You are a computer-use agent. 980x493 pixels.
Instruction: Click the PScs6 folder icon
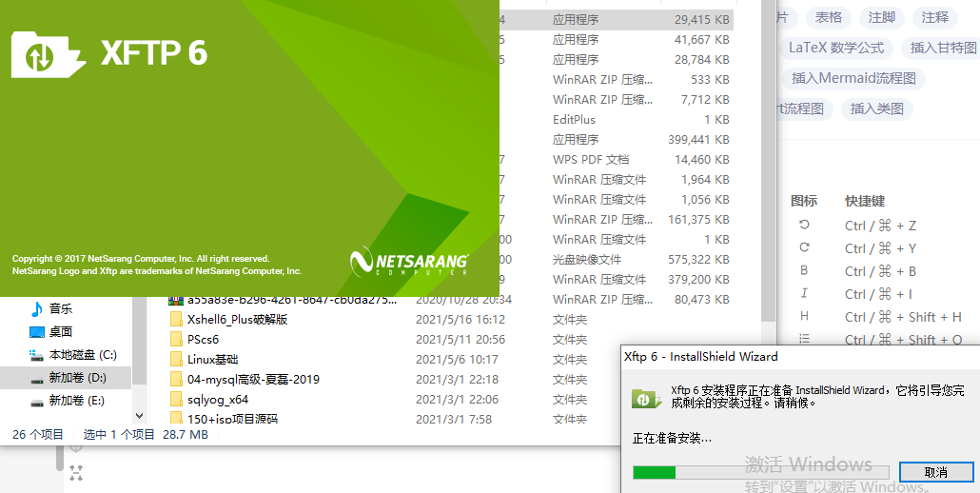point(176,339)
